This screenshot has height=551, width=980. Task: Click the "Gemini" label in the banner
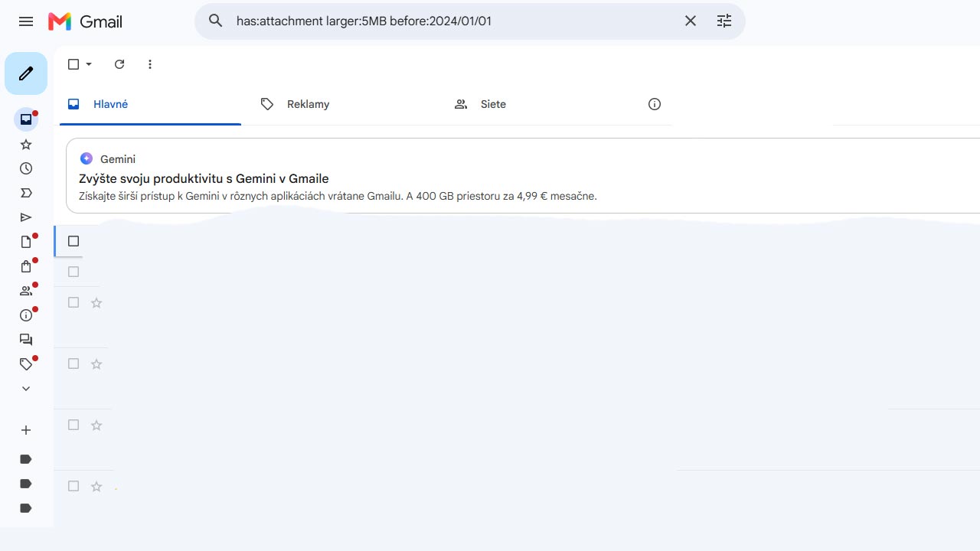coord(118,159)
